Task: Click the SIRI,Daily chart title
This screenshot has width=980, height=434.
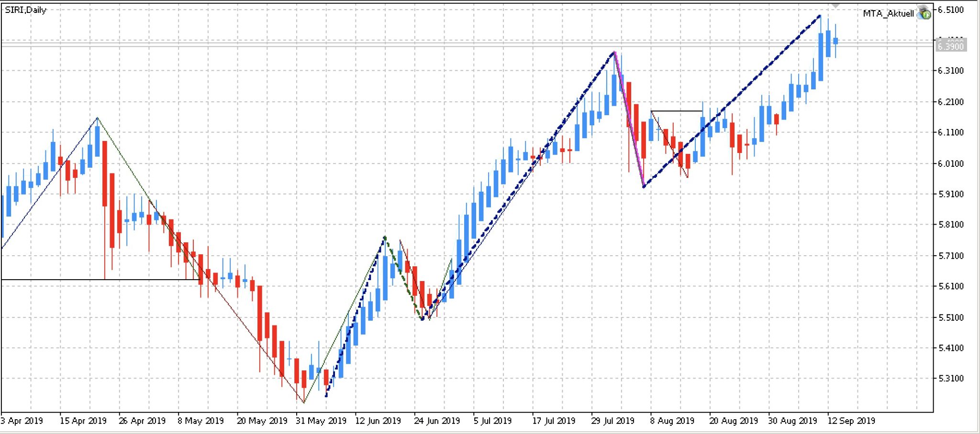Action: click(x=26, y=10)
